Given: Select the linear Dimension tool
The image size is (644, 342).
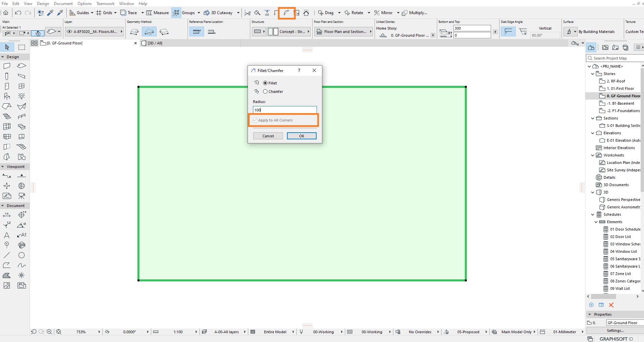Looking at the screenshot, I should point(7,215).
